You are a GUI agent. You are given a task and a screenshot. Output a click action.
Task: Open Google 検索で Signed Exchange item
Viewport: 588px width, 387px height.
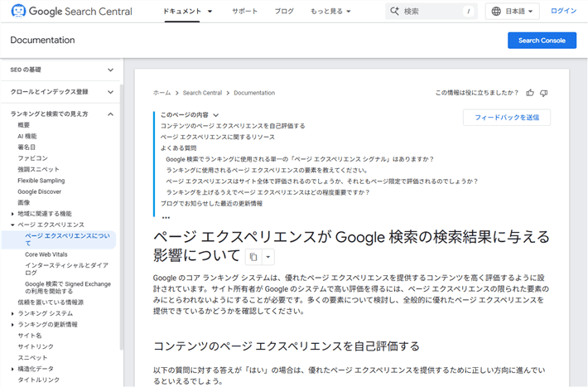[68, 288]
